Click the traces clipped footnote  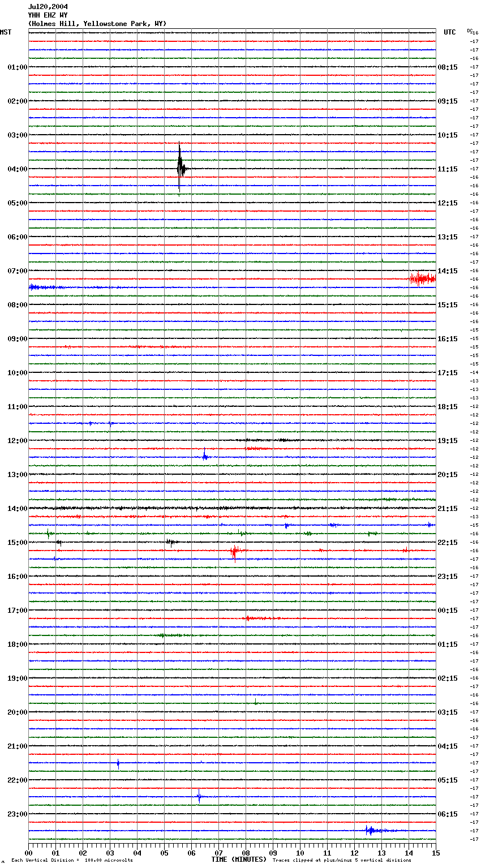pos(342,861)
